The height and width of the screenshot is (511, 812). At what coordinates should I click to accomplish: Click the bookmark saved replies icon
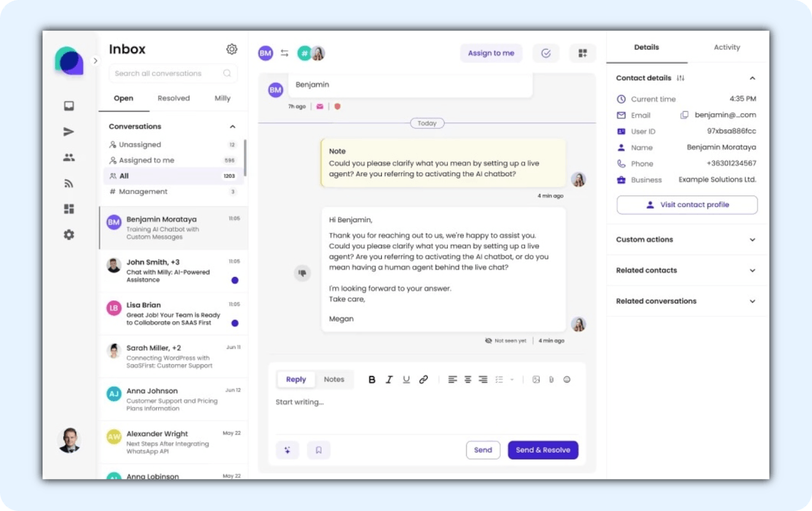tap(319, 450)
